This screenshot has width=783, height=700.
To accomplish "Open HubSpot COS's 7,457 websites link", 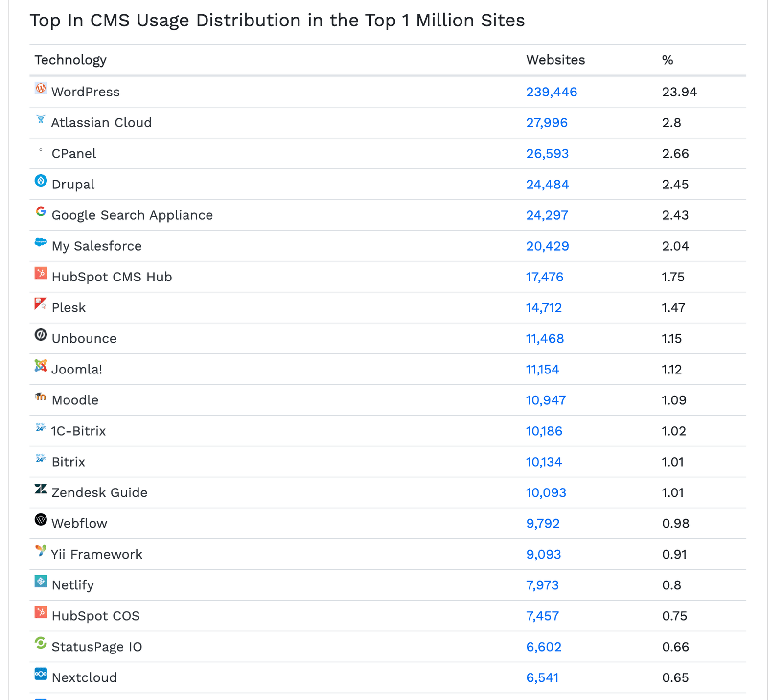I will pos(542,616).
